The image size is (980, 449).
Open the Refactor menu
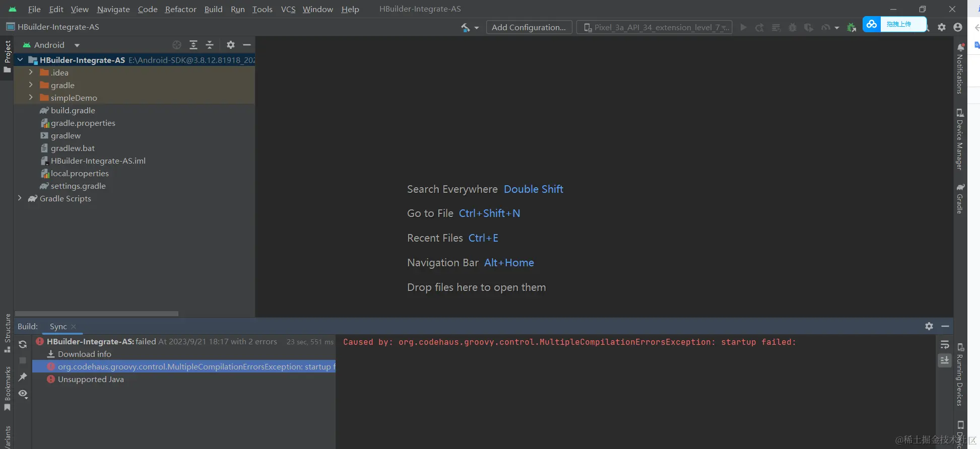[x=180, y=9]
